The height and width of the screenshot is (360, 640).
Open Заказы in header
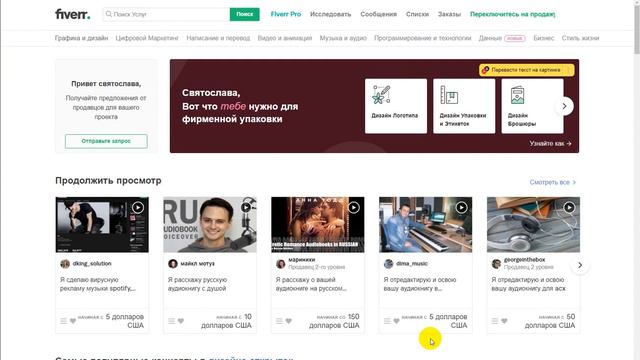pyautogui.click(x=449, y=14)
